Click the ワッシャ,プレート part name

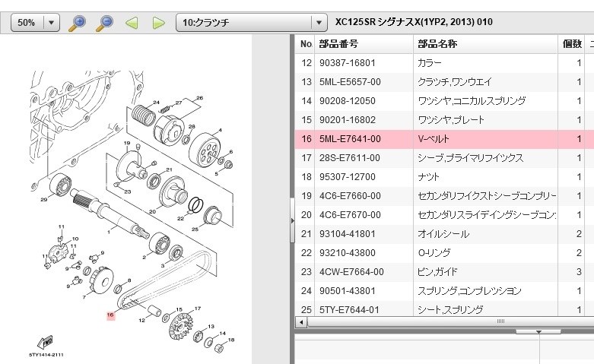click(451, 120)
